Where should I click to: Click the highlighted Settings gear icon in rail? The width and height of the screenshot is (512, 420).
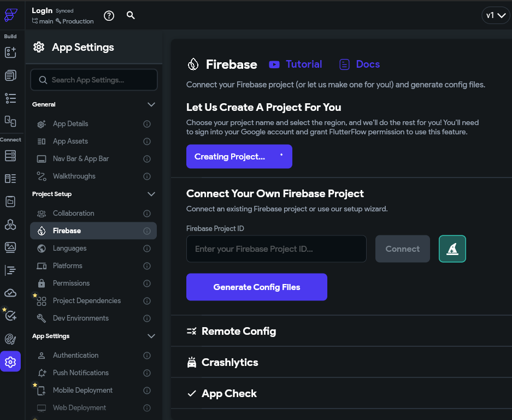tap(10, 362)
